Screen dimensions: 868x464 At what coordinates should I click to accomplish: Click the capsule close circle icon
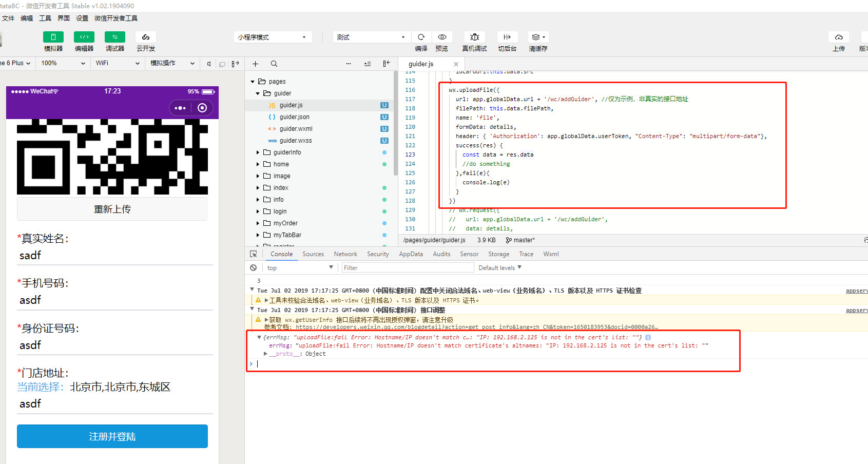point(202,108)
